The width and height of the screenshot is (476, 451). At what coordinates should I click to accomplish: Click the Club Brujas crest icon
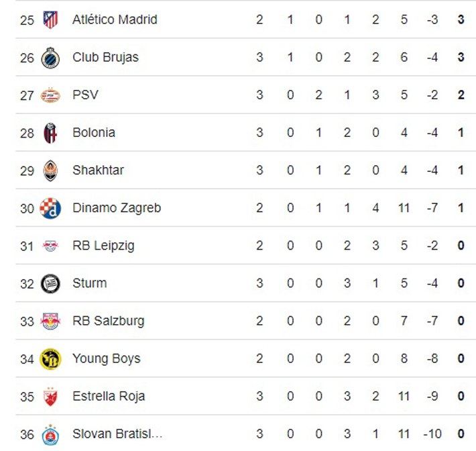[x=50, y=58]
